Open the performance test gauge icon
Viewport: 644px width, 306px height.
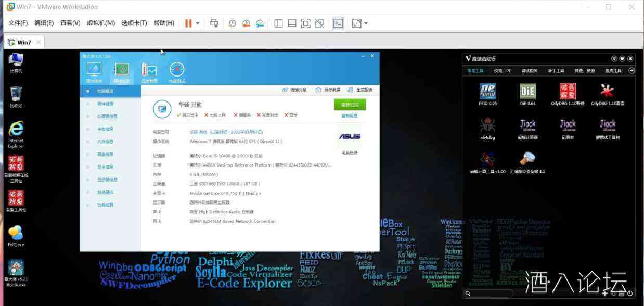[x=177, y=73]
